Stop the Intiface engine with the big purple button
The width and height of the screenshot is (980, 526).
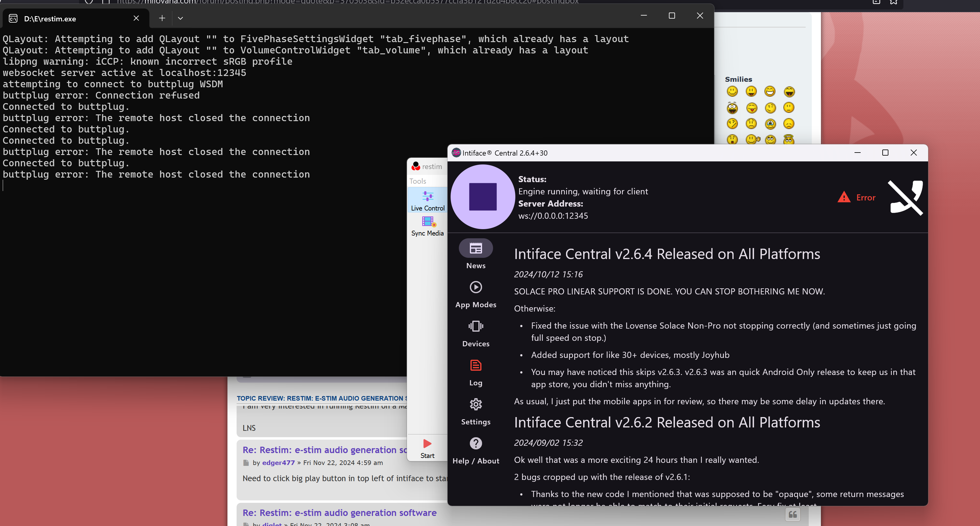(482, 196)
